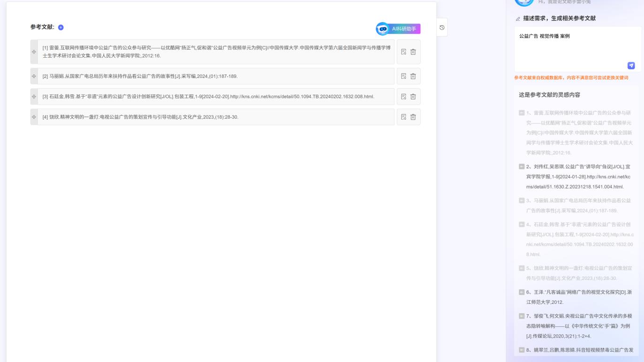Insert suggestion 3 by 马丽娟 via arrow icon
The image size is (644, 362).
pyautogui.click(x=522, y=201)
